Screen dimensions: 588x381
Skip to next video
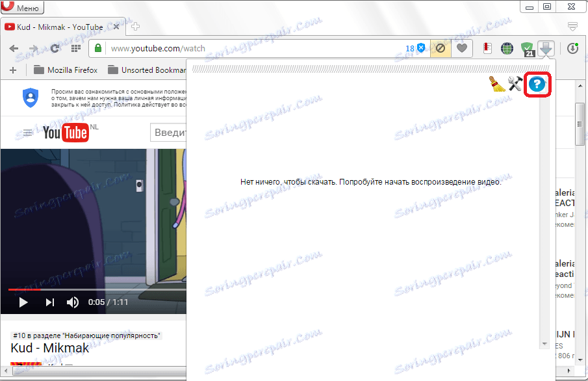point(50,302)
